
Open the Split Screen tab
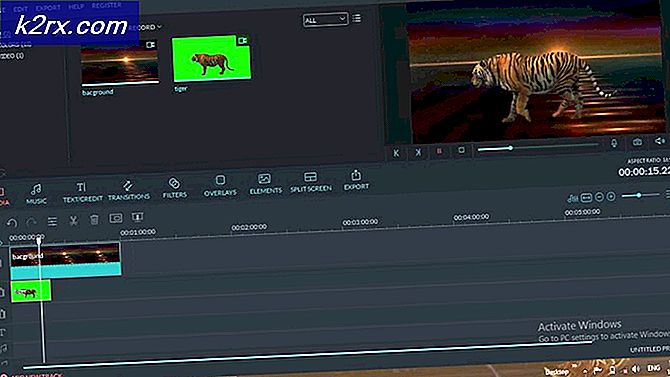311,182
